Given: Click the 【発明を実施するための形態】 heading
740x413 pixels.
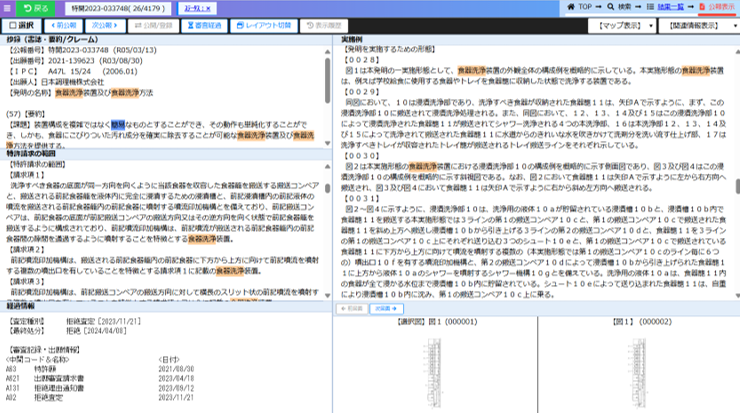Looking at the screenshot, I should tap(389, 49).
